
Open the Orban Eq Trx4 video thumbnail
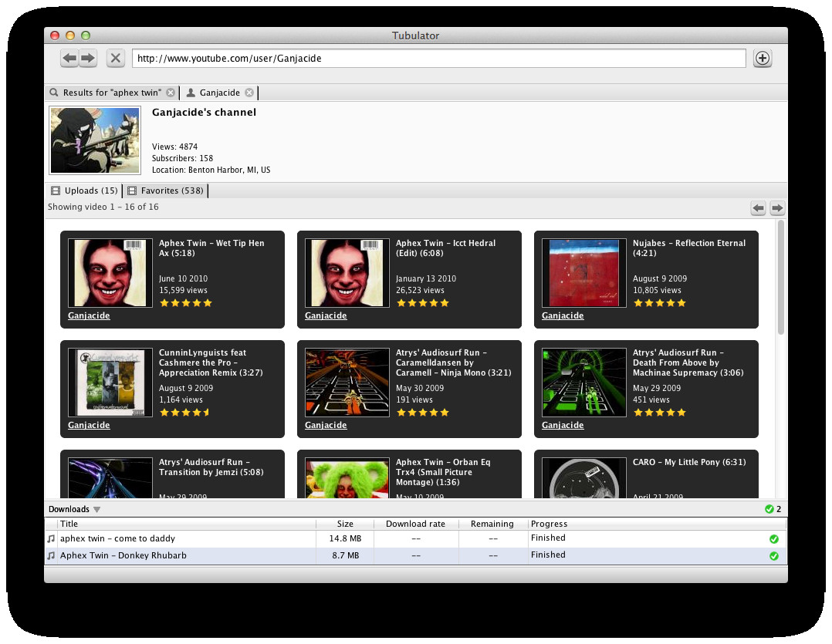pos(347,478)
